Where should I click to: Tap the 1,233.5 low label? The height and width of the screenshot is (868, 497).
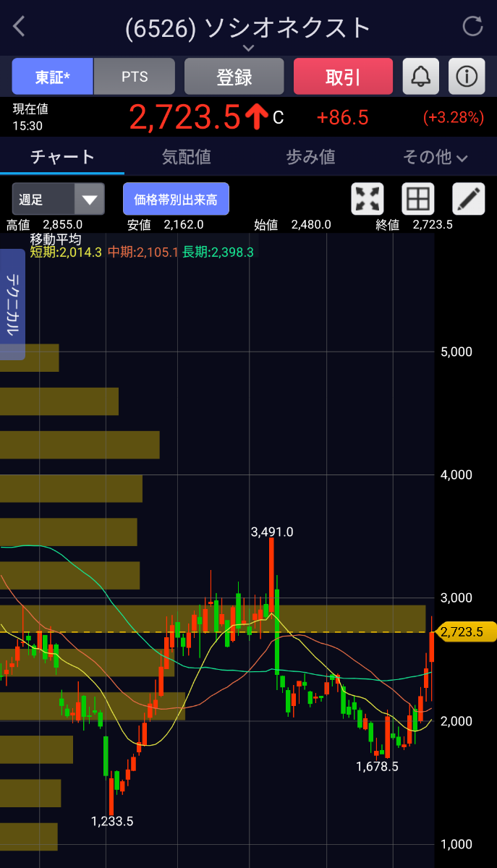tap(112, 821)
